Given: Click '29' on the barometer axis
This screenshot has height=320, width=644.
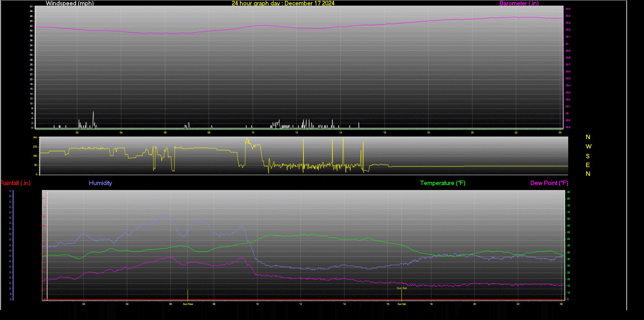Looking at the screenshot, I should (x=567, y=113).
